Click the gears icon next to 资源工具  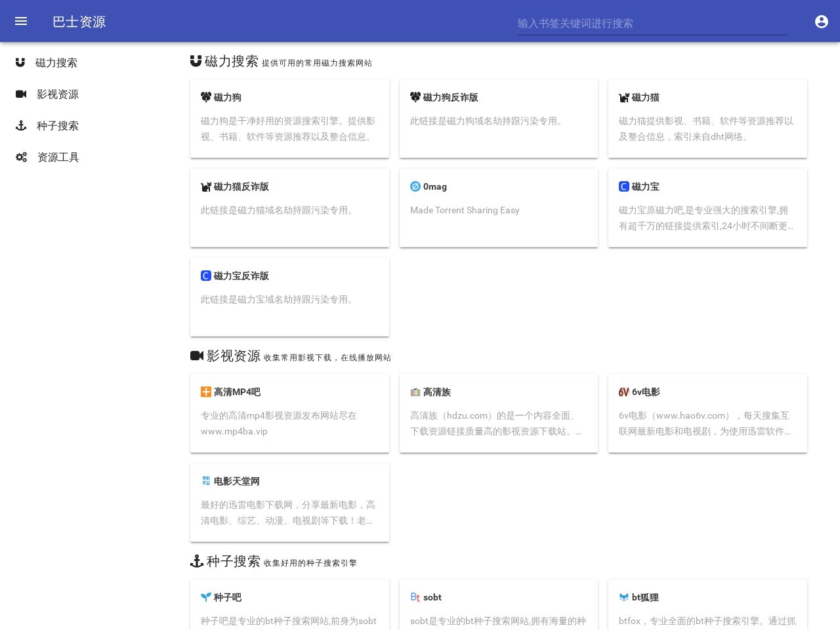[21, 157]
